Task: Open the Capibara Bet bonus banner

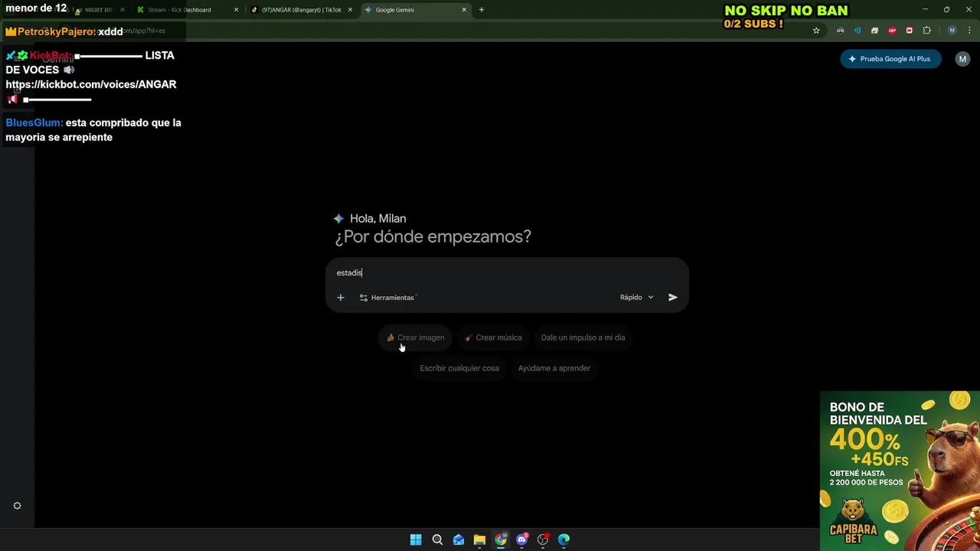Action: click(x=900, y=471)
